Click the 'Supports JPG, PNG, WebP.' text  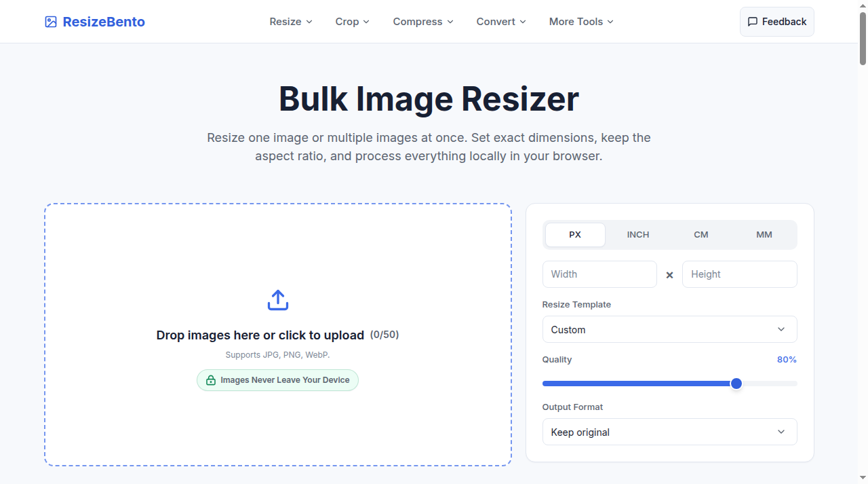pyautogui.click(x=277, y=355)
